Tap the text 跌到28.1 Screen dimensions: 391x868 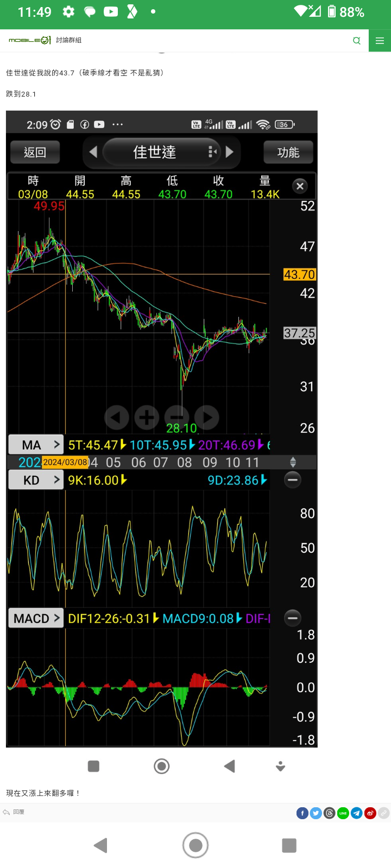click(x=21, y=94)
